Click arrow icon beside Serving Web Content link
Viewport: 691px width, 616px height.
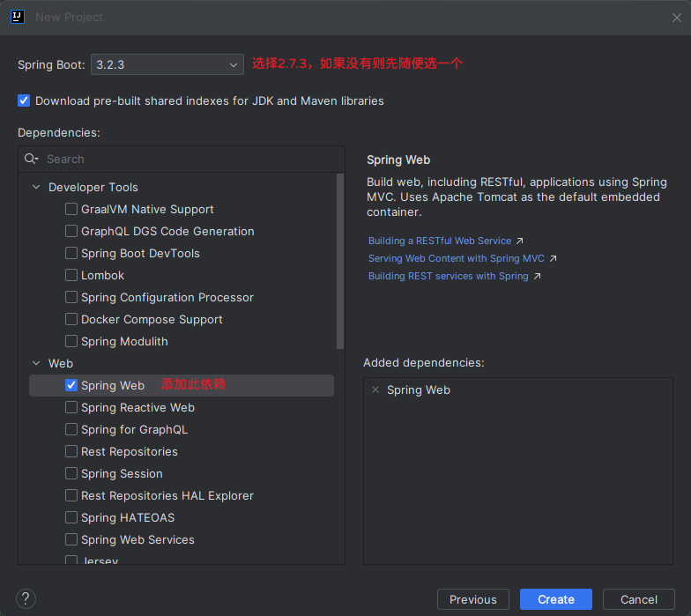pos(553,259)
